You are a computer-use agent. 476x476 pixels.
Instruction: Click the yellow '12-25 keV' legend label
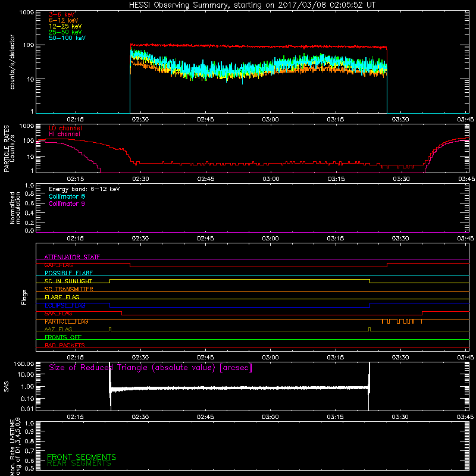[x=65, y=26]
